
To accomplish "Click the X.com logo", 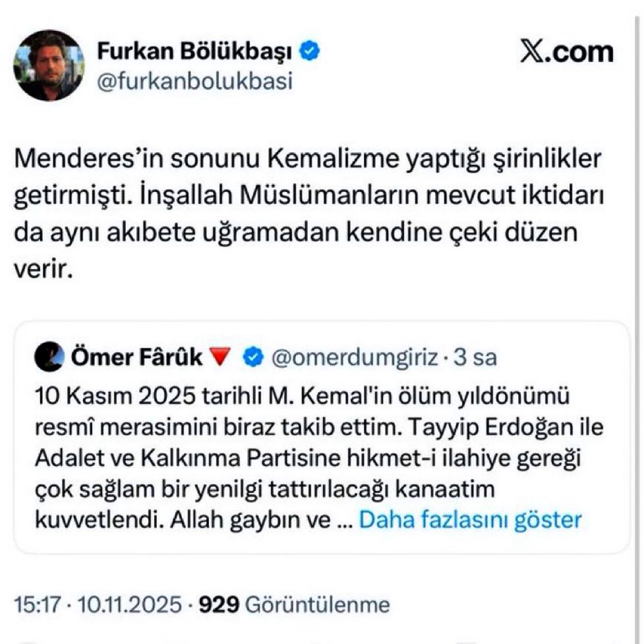I will 566,52.
